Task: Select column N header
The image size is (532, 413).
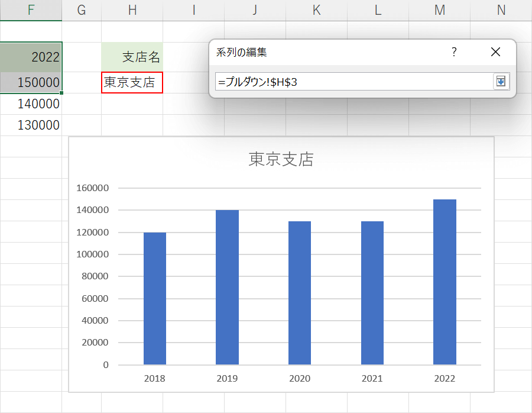Action: point(501,10)
